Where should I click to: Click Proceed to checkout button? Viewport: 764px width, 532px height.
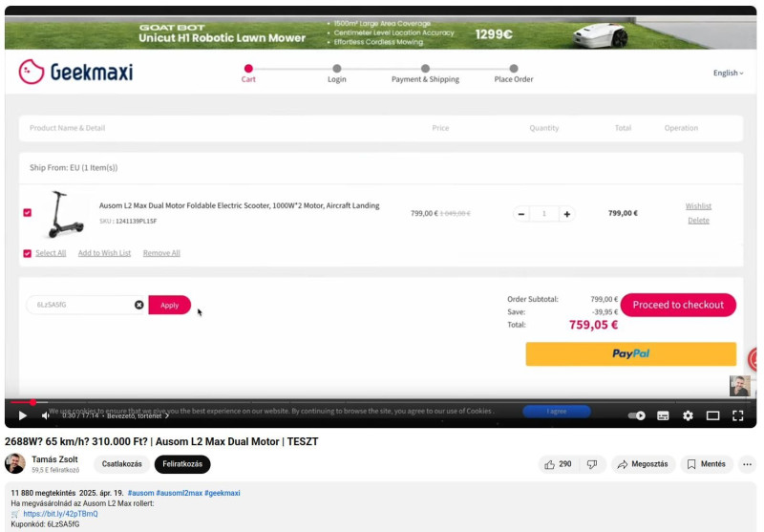click(x=678, y=305)
